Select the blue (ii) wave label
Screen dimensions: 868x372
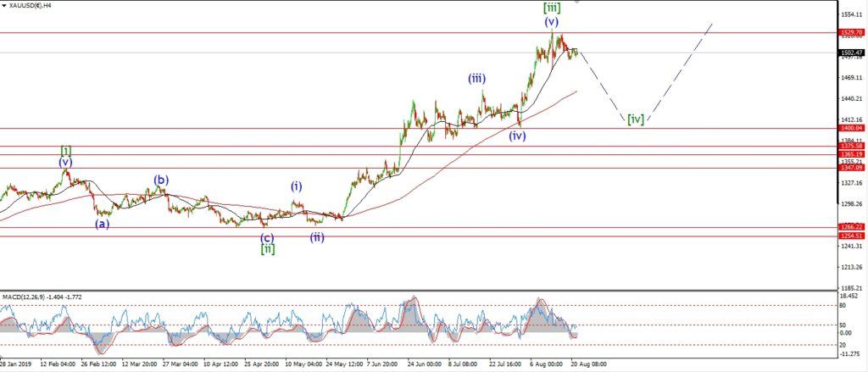pos(317,237)
